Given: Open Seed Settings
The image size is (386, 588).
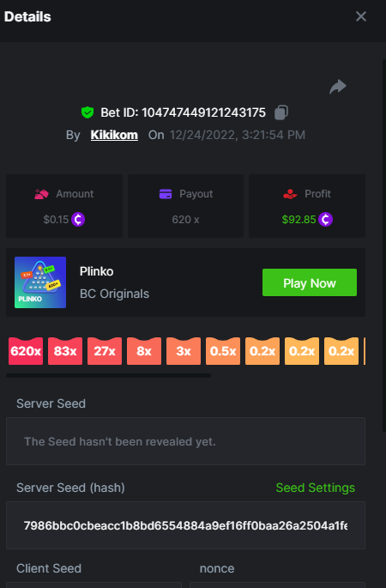Looking at the screenshot, I should click(x=315, y=488).
